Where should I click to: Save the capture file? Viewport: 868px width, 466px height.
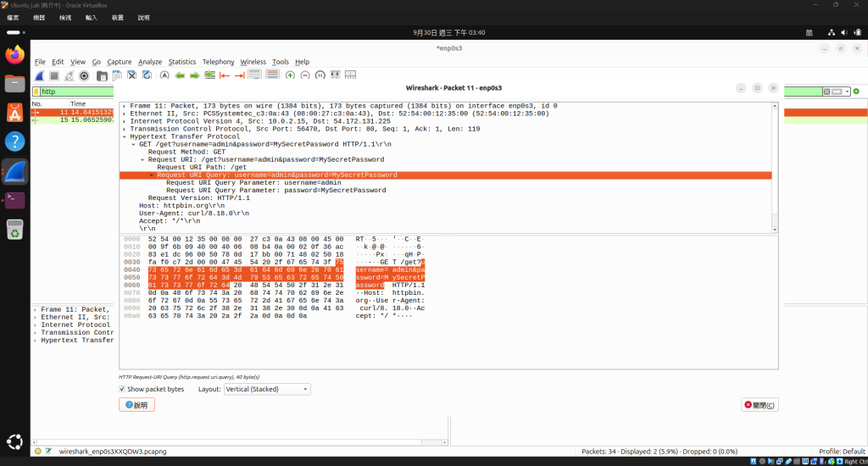[117, 75]
